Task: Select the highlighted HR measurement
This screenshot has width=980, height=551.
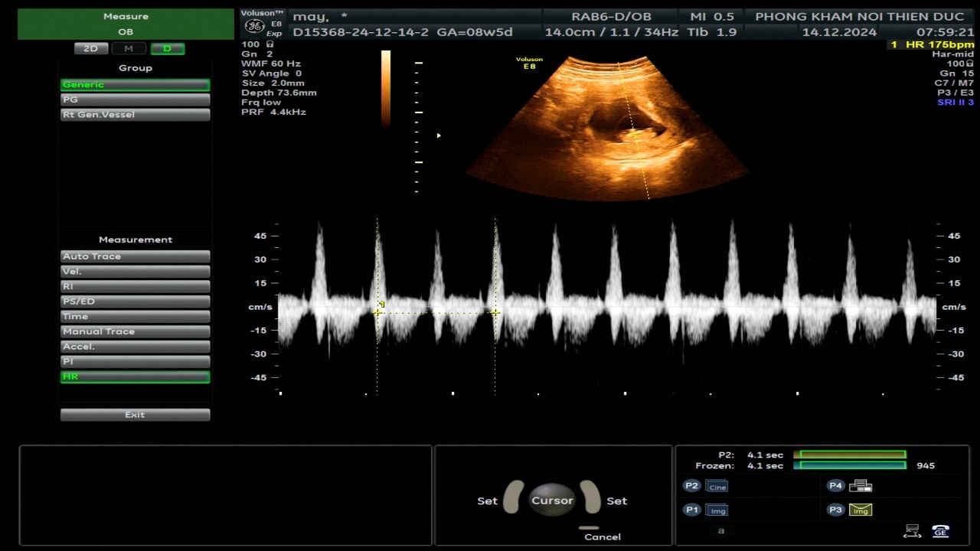Action: coord(135,377)
